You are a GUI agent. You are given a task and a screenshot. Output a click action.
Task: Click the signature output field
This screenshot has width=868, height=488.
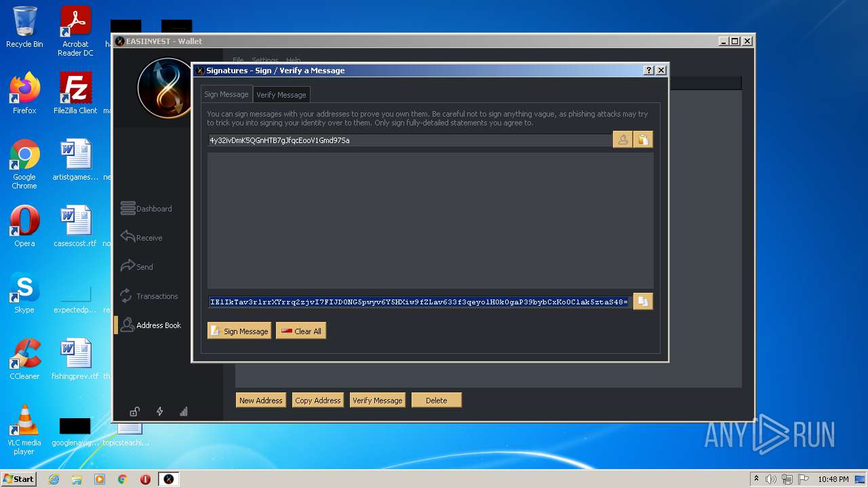[x=420, y=302]
